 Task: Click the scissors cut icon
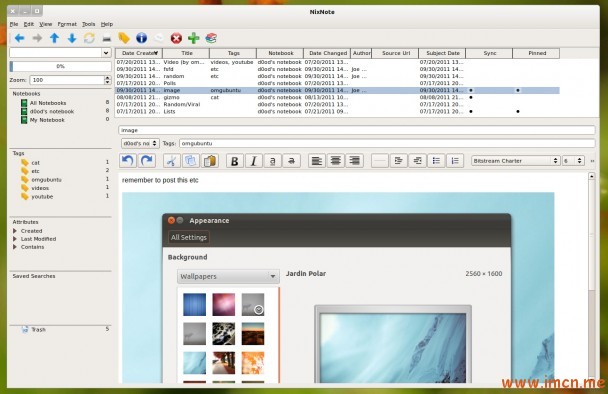coord(171,161)
